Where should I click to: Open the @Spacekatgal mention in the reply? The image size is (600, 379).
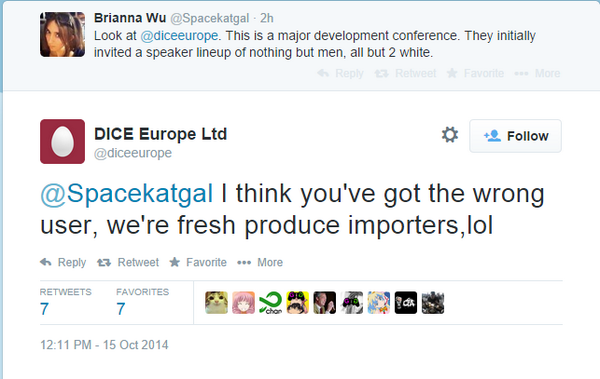(127, 193)
